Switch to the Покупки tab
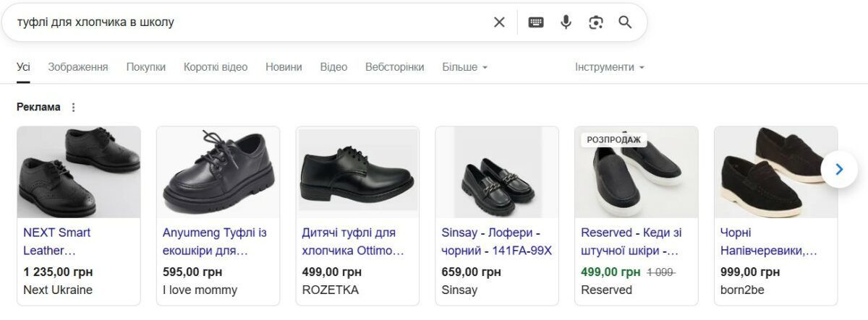 [146, 67]
